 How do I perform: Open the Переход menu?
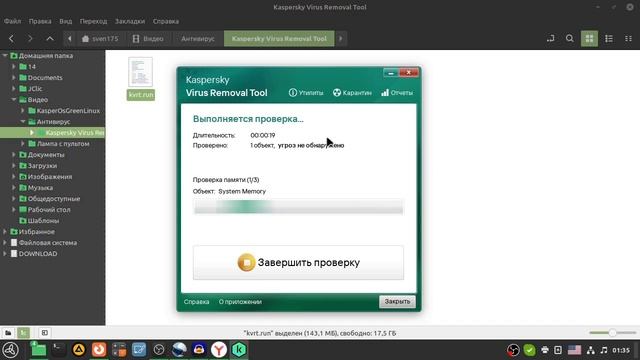pyautogui.click(x=93, y=21)
